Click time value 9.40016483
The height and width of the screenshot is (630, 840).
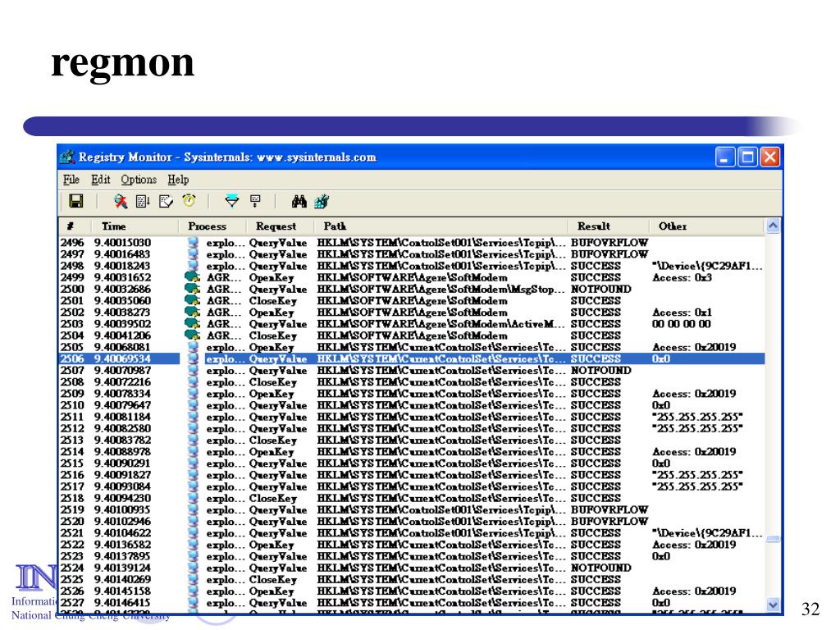tap(122, 254)
